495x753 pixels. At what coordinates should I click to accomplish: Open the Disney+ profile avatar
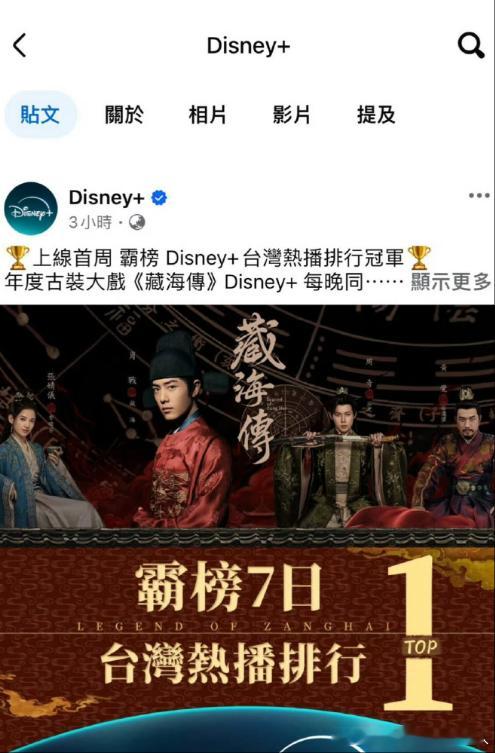click(31, 208)
